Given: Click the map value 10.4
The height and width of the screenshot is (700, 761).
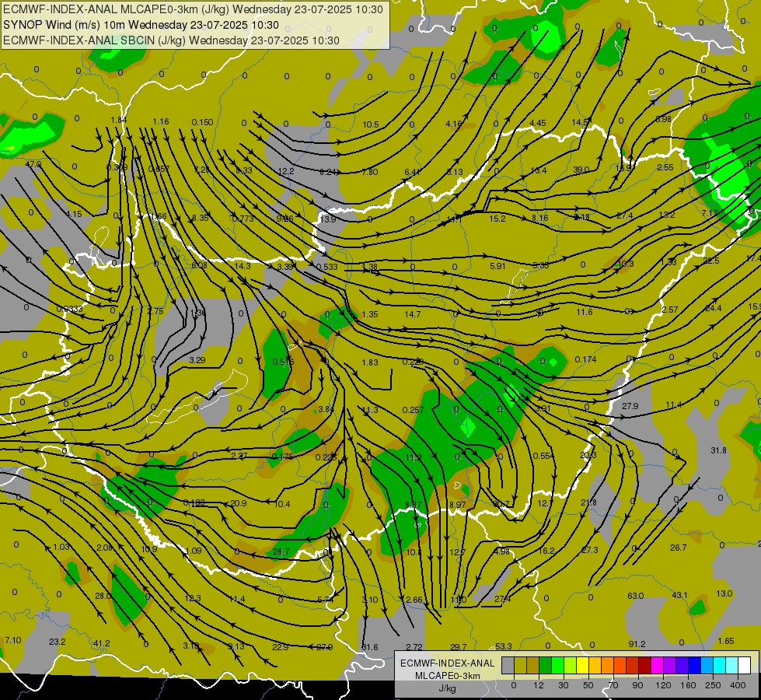Looking at the screenshot, I should point(282,504).
